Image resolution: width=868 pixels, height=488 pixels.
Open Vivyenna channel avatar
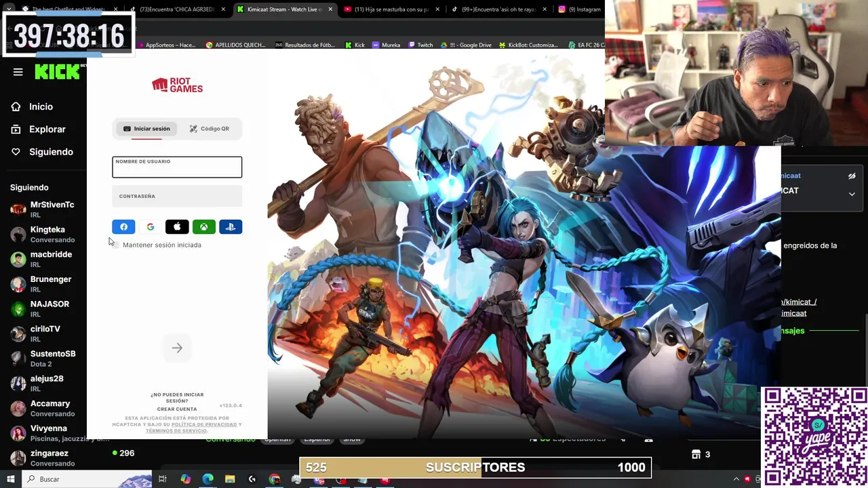click(18, 433)
